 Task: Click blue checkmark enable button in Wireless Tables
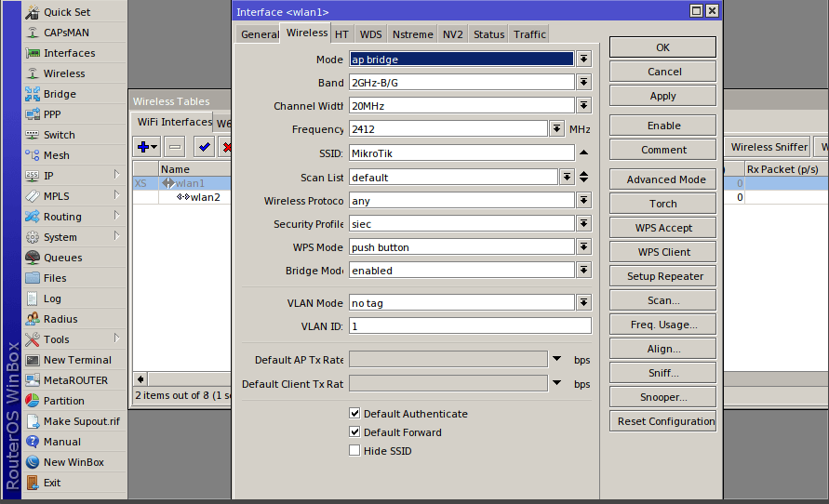pos(204,147)
